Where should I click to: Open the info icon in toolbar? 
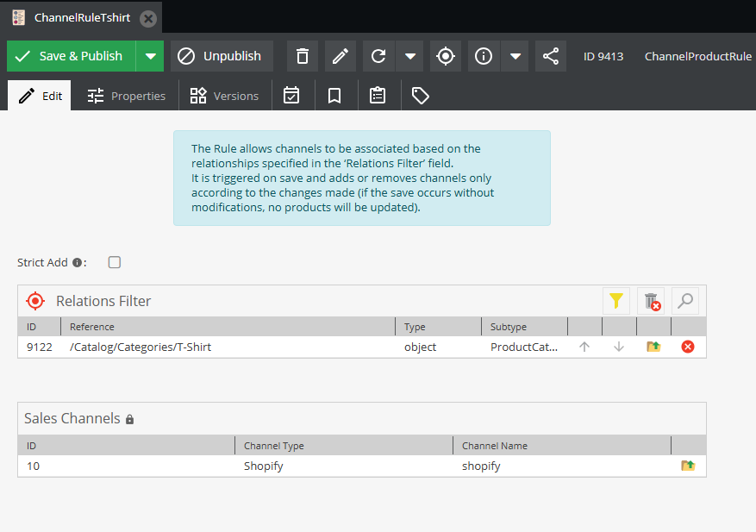pos(484,56)
